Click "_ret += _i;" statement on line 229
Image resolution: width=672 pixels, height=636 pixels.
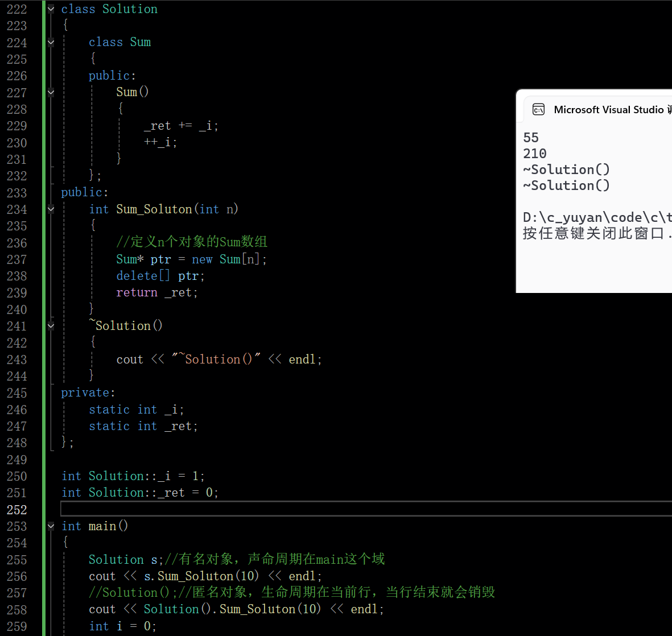pyautogui.click(x=182, y=126)
